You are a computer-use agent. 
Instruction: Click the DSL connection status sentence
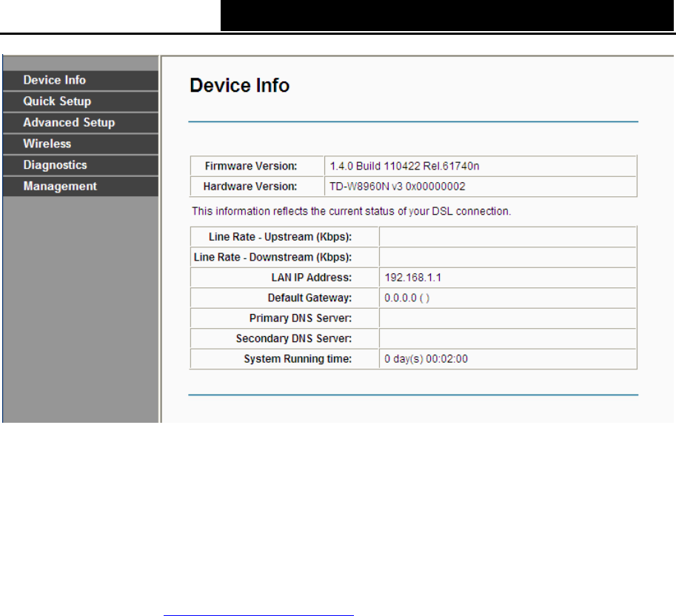coord(352,211)
